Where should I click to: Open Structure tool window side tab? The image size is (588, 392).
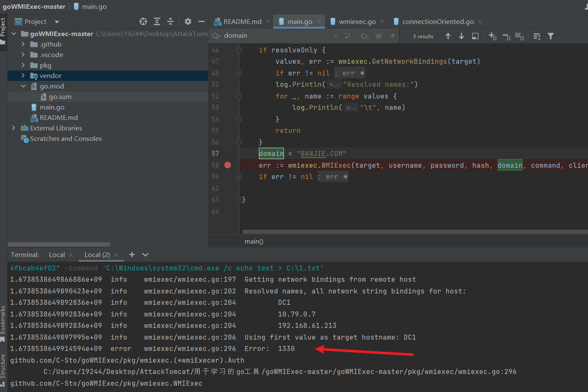[x=3, y=370]
